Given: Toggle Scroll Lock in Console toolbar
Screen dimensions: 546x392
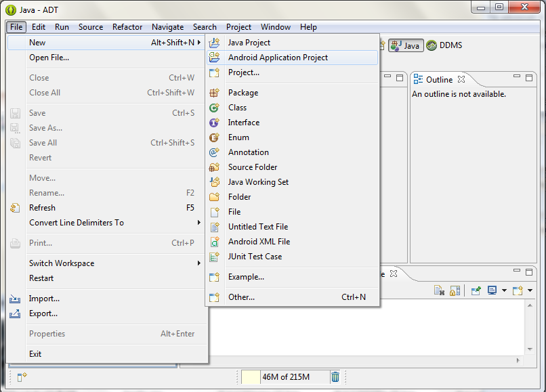Looking at the screenshot, I should pos(455,290).
